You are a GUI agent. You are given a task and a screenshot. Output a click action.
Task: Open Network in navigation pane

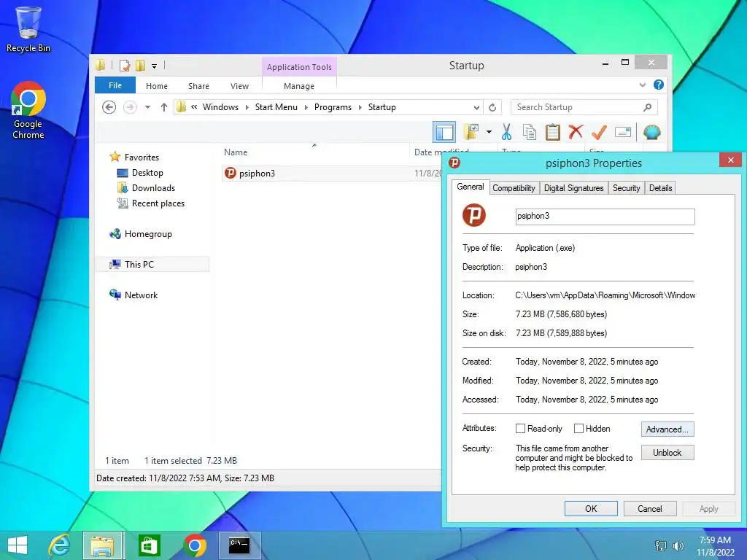point(141,295)
